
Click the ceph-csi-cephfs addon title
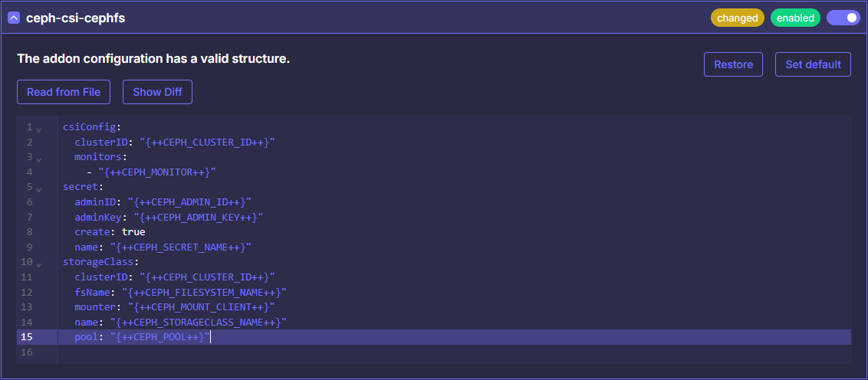point(75,18)
